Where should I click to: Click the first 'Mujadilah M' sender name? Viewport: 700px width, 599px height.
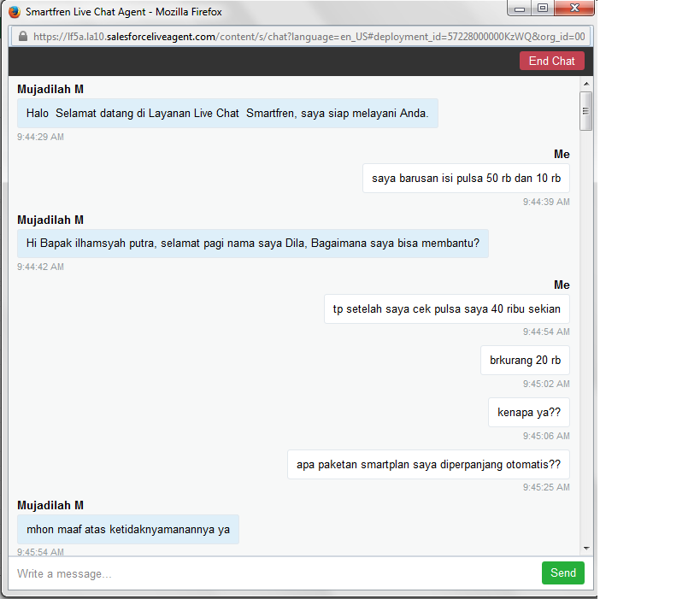tap(50, 89)
